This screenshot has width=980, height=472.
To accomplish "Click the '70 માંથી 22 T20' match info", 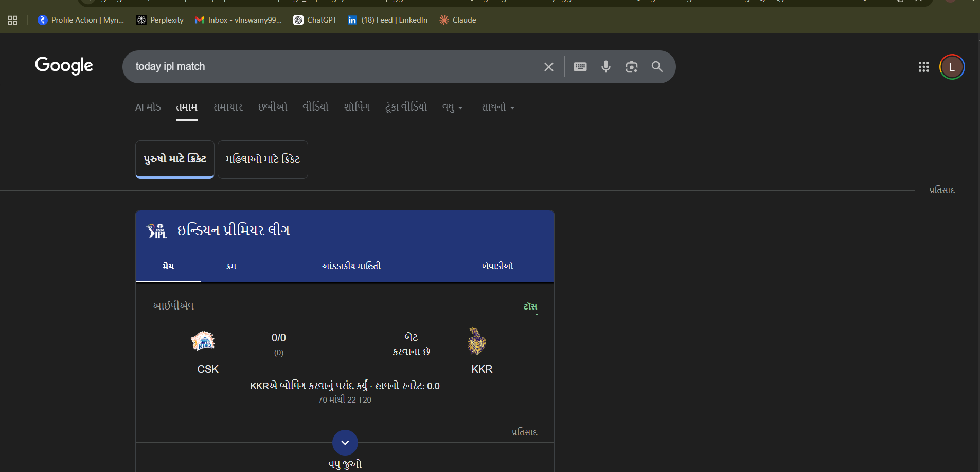I will pos(345,400).
